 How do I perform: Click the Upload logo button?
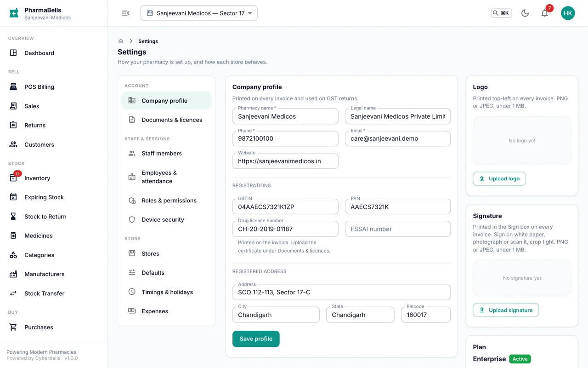[x=499, y=178]
